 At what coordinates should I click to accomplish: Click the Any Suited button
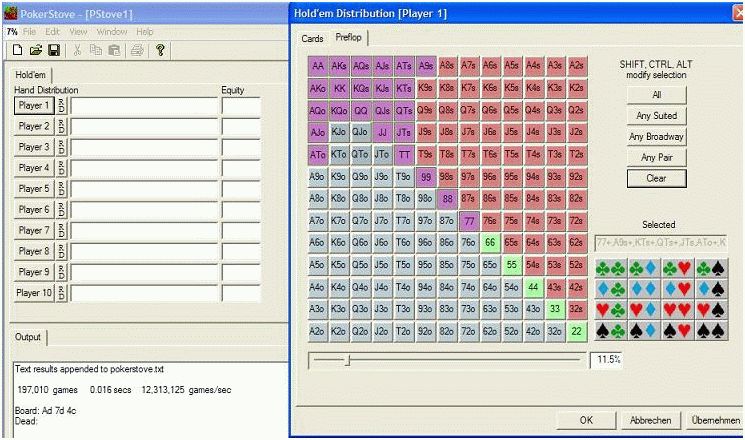point(657,115)
